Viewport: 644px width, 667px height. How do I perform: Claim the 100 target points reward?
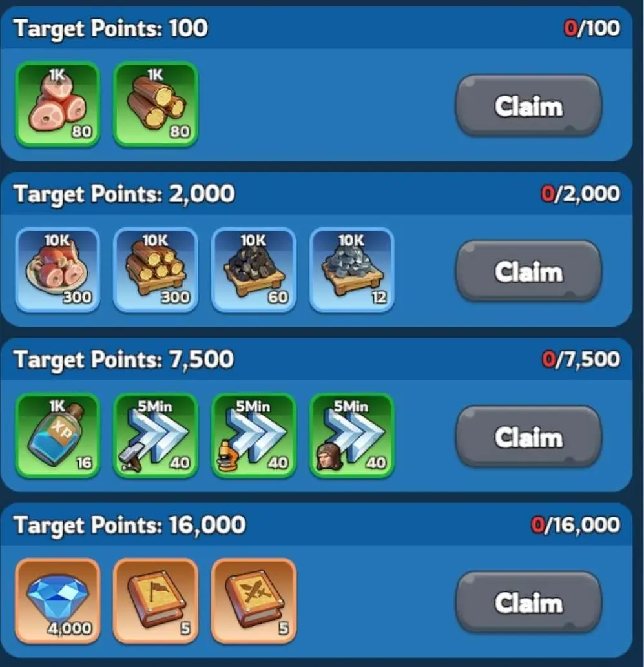(x=528, y=105)
